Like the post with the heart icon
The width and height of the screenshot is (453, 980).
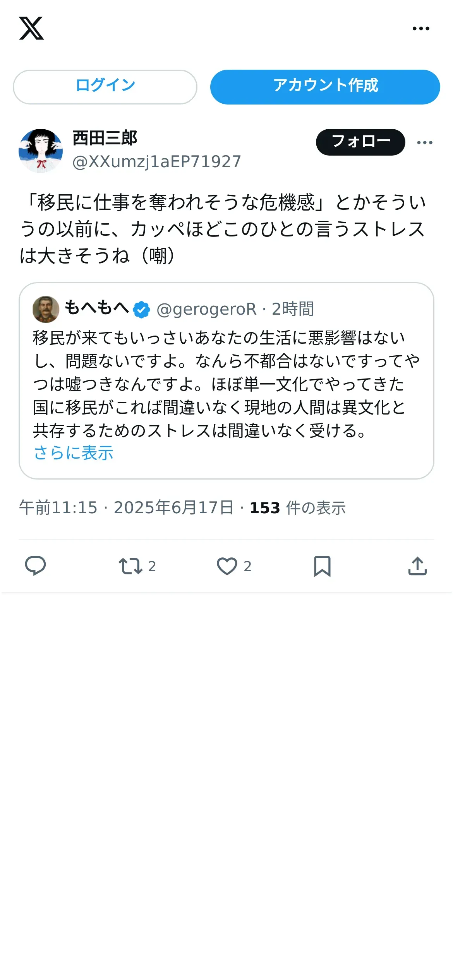click(x=227, y=566)
